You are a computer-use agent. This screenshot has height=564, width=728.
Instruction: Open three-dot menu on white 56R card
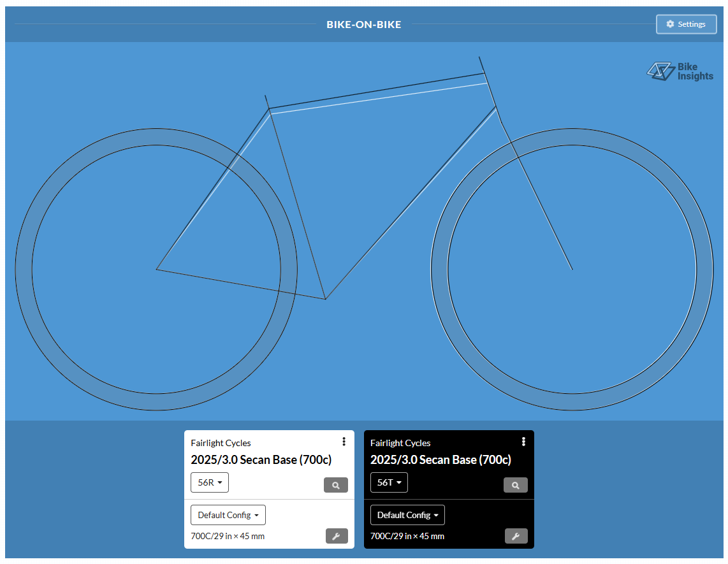(344, 442)
